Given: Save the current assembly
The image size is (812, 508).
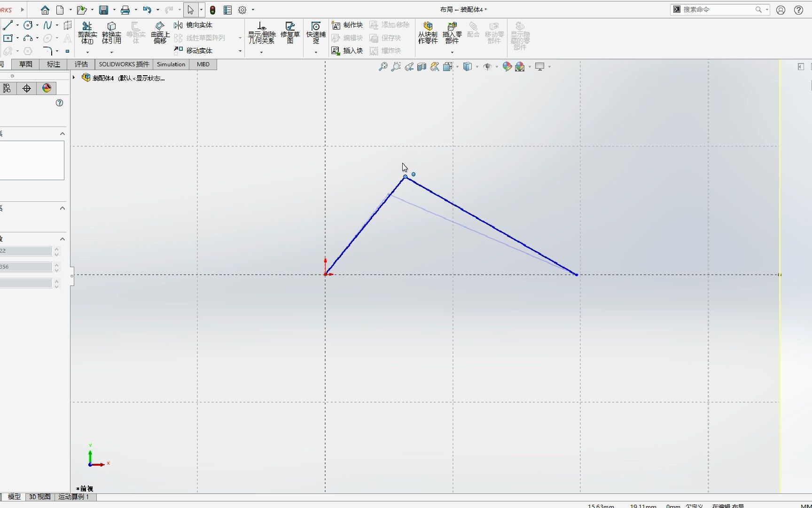Looking at the screenshot, I should click(104, 10).
